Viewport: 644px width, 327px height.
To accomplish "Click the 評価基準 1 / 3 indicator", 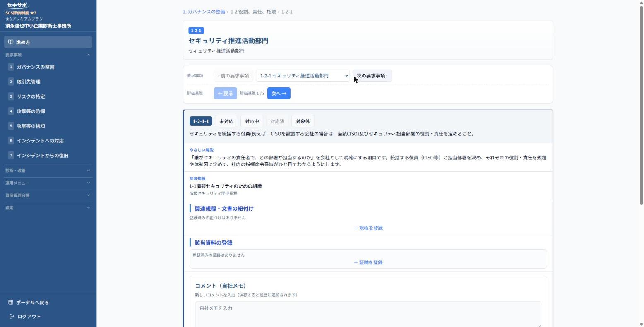I will coord(252,94).
